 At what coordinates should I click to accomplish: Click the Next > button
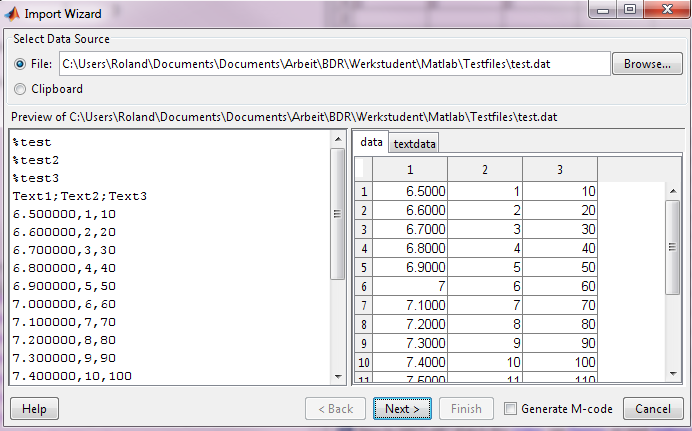coord(402,409)
